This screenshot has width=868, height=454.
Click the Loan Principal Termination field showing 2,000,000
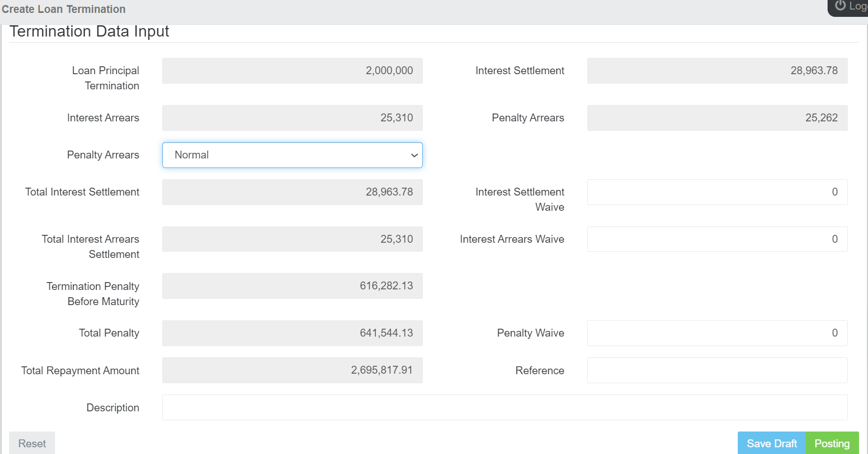coord(292,71)
